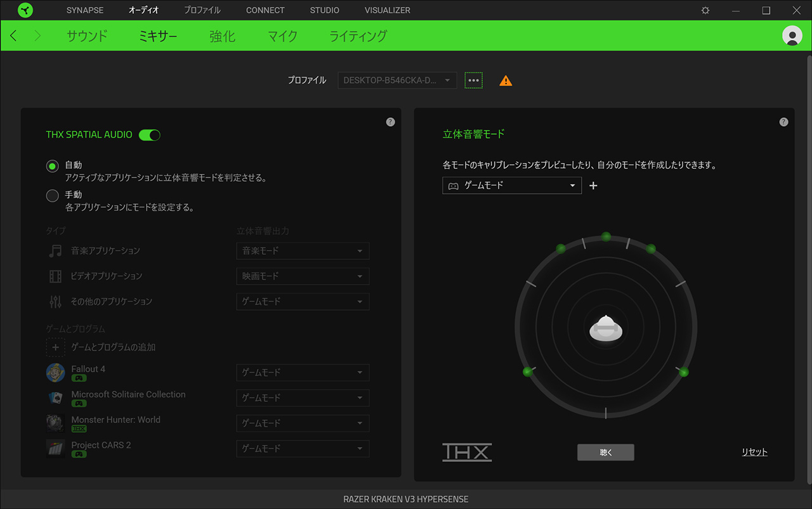Click the Project CARS 2 icon
The image size is (812, 509).
pyautogui.click(x=55, y=449)
